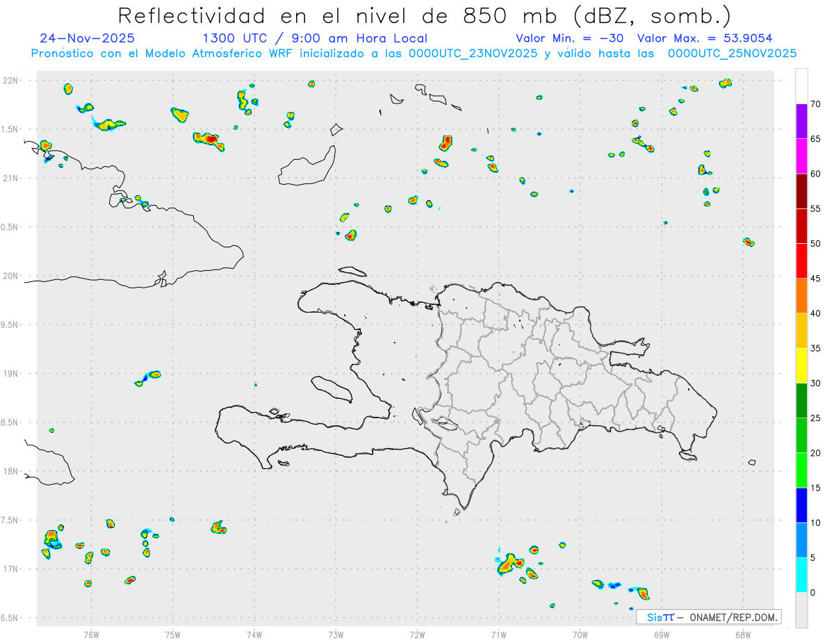This screenshot has height=644, width=834.
Task: Click the colorbar value label '50'
Action: (x=816, y=244)
